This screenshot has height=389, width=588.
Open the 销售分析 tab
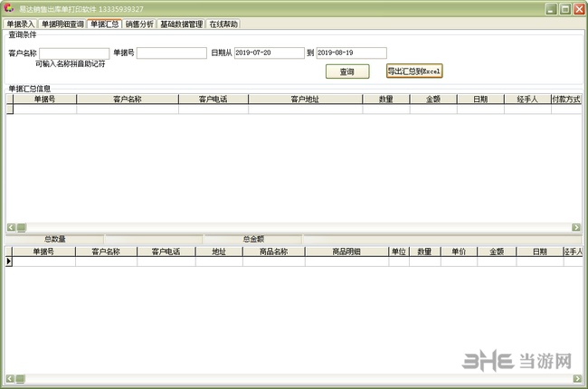tap(139, 24)
